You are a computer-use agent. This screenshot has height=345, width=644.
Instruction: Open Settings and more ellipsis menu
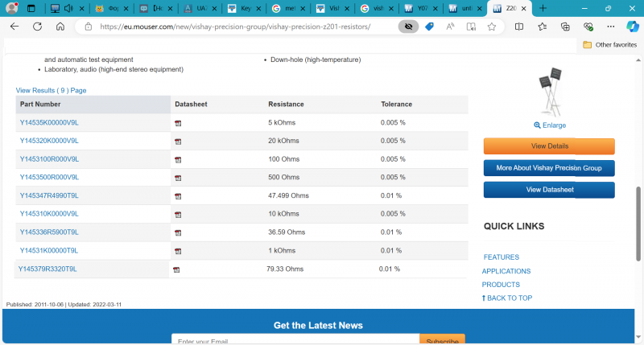click(611, 27)
